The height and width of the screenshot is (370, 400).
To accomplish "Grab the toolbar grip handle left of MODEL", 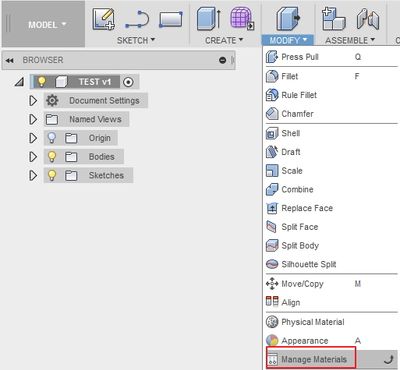I will [x=8, y=24].
